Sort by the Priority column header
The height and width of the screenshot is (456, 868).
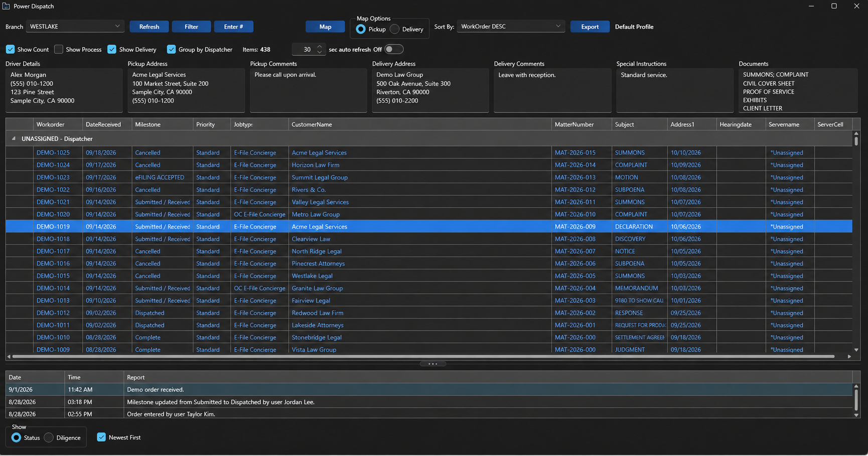[x=211, y=124]
